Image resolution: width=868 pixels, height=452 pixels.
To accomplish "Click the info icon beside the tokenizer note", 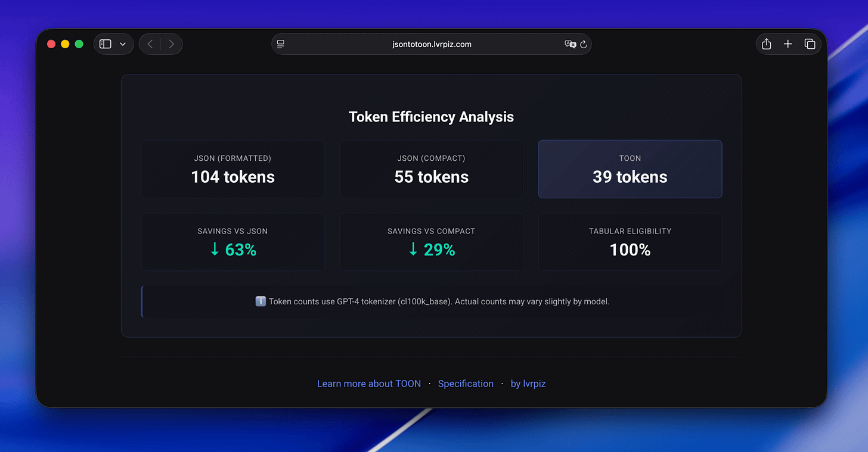I will (261, 301).
